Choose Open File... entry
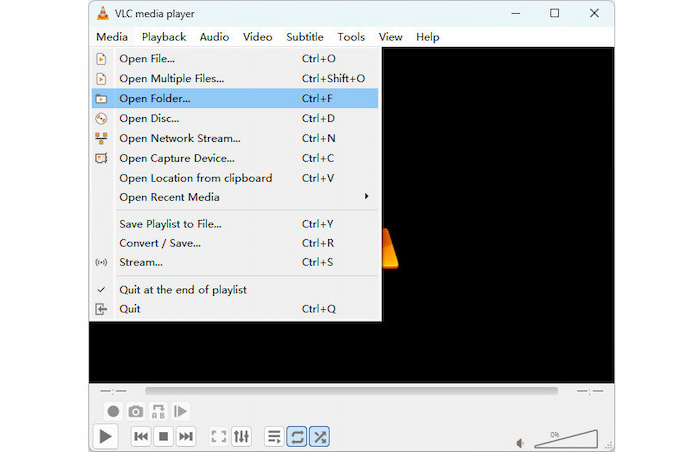This screenshot has width=700, height=452. [235, 59]
